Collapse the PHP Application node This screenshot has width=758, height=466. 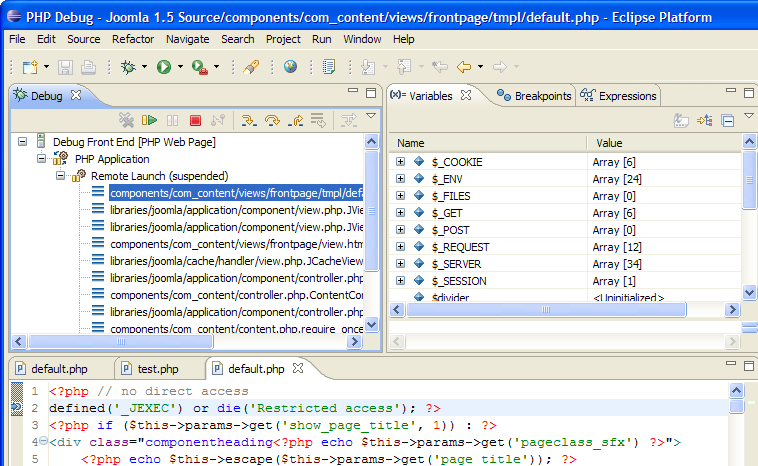[x=42, y=159]
